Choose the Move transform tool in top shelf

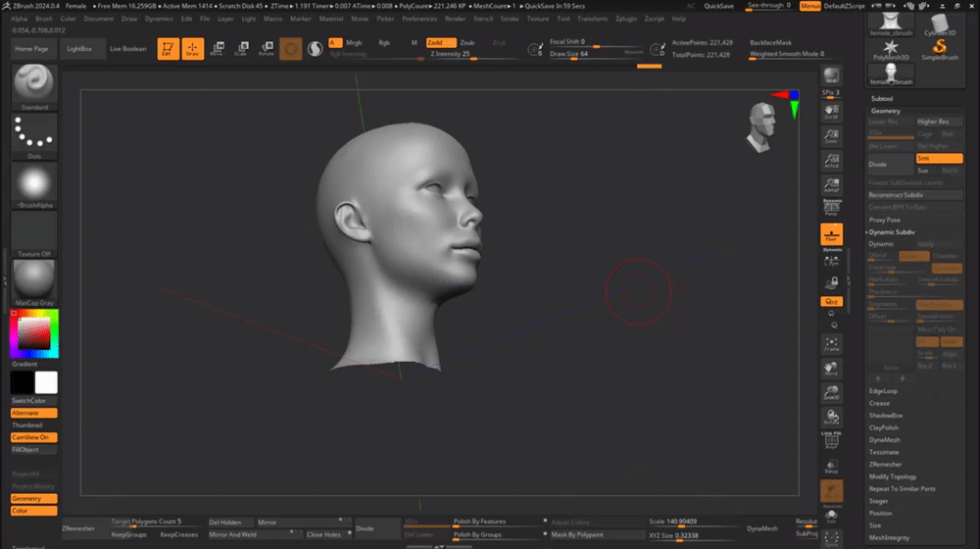pyautogui.click(x=217, y=48)
